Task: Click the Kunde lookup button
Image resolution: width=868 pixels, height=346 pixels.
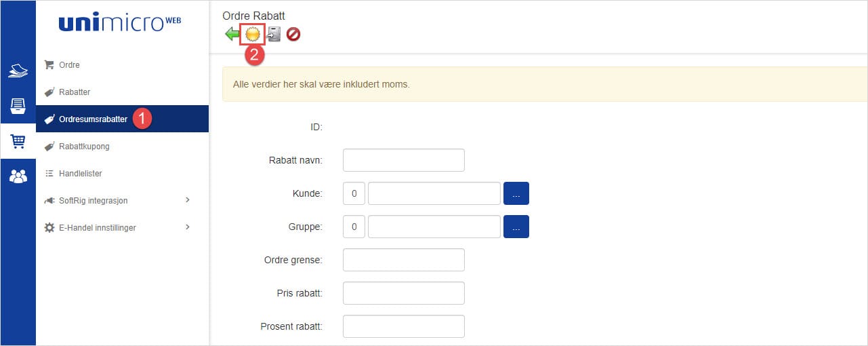Action: [516, 193]
